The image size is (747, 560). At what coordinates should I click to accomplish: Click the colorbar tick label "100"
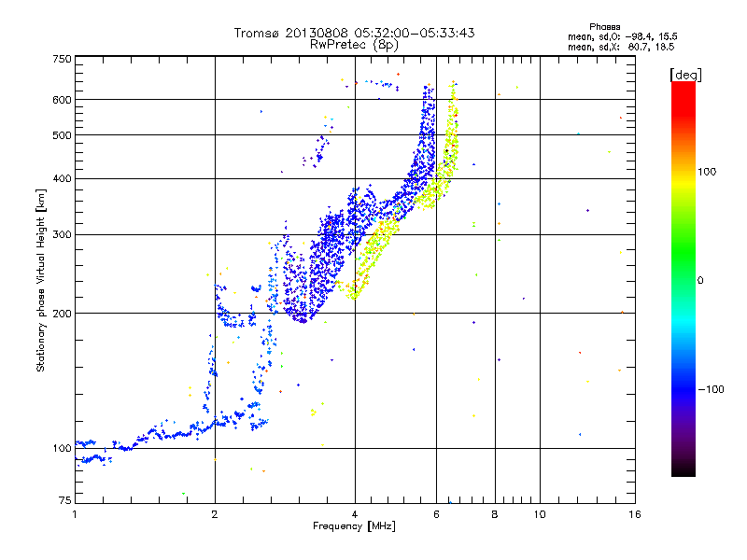[x=707, y=172]
